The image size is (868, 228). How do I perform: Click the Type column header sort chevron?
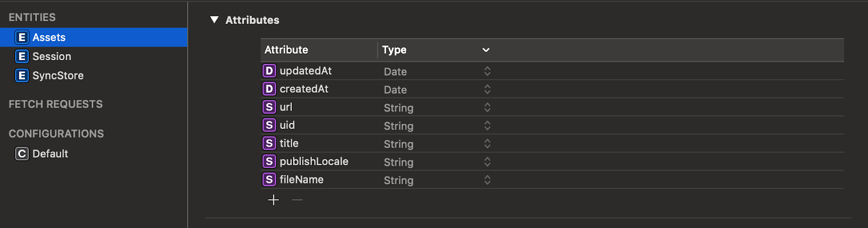[x=486, y=50]
